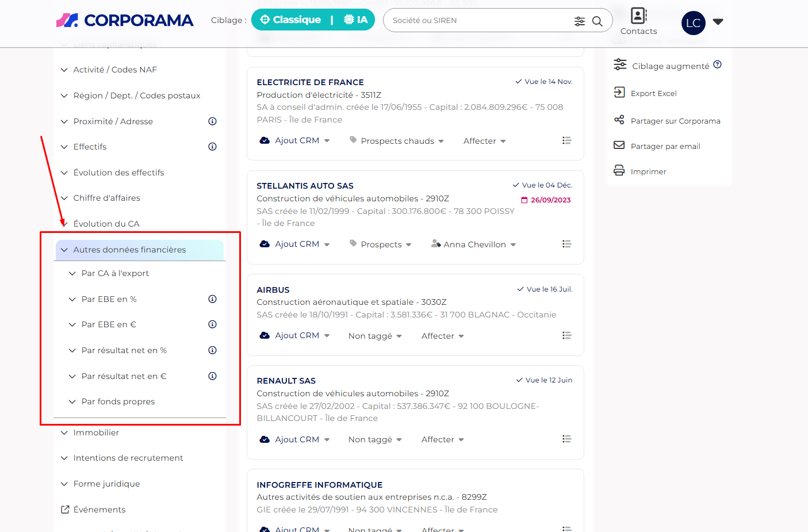Image resolution: width=808 pixels, height=532 pixels.
Task: Collapse Autres données financières section
Action: pos(129,250)
